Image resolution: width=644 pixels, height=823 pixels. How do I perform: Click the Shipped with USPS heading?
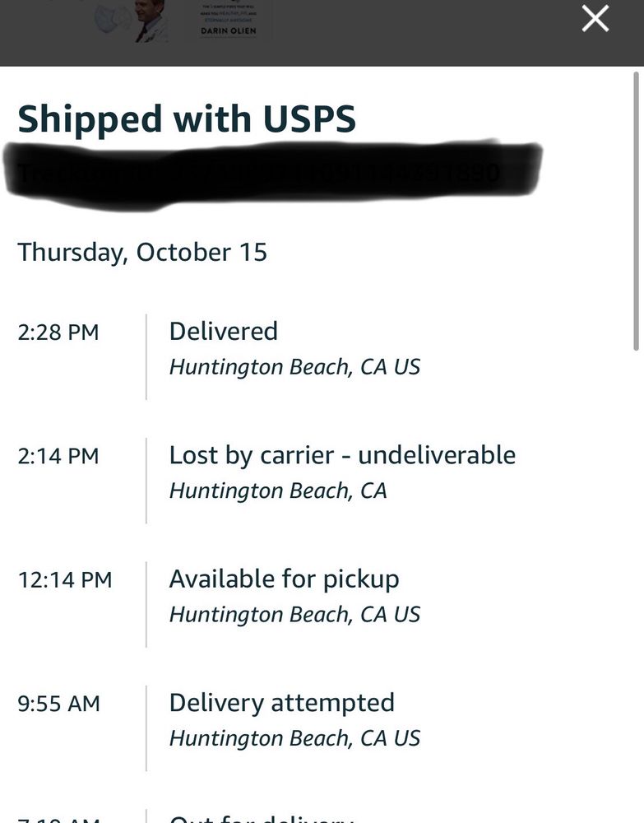click(188, 118)
